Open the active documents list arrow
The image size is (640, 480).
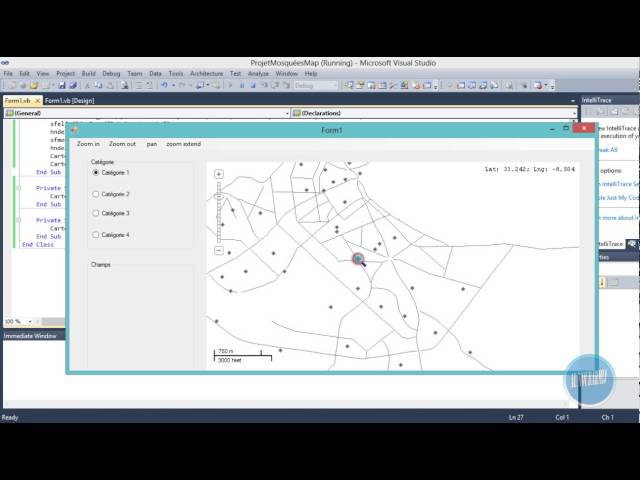(573, 100)
